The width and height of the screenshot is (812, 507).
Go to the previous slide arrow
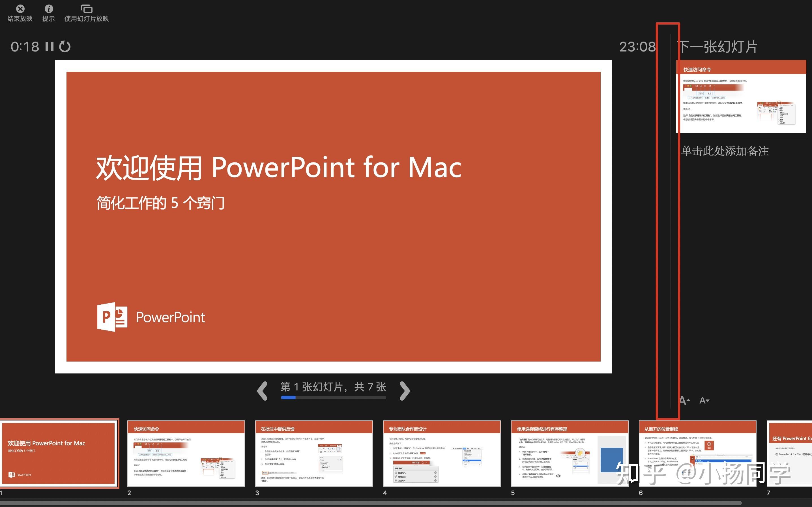tap(262, 391)
